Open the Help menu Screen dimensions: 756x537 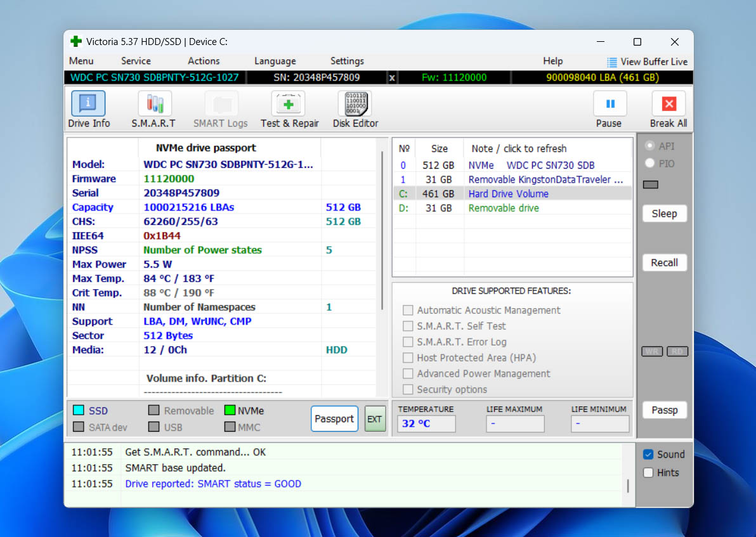tap(552, 61)
